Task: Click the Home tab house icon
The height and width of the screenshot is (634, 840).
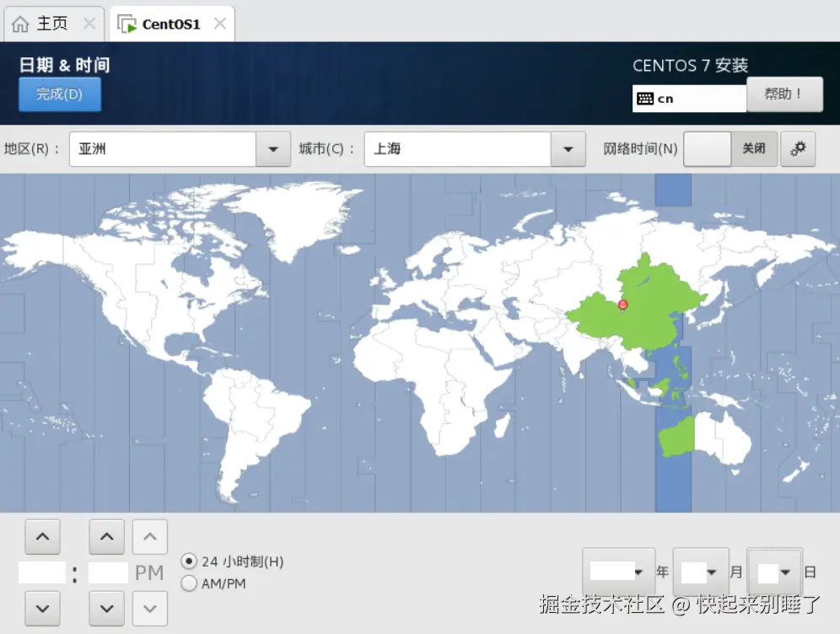Action: click(20, 24)
